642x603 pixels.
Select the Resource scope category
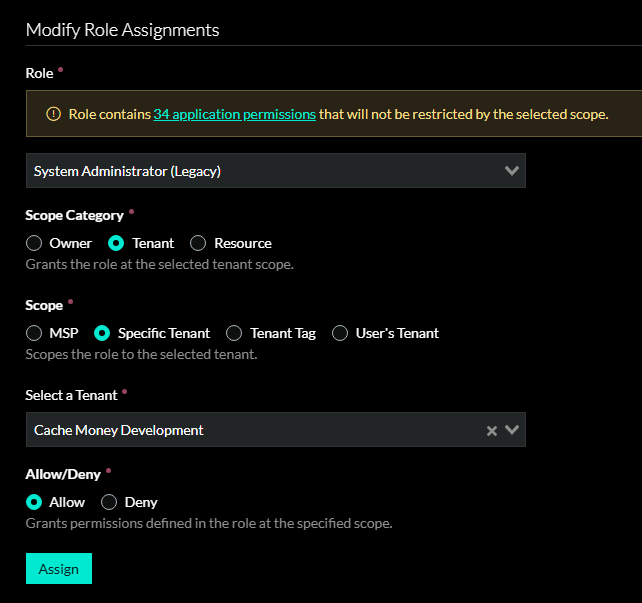[198, 243]
